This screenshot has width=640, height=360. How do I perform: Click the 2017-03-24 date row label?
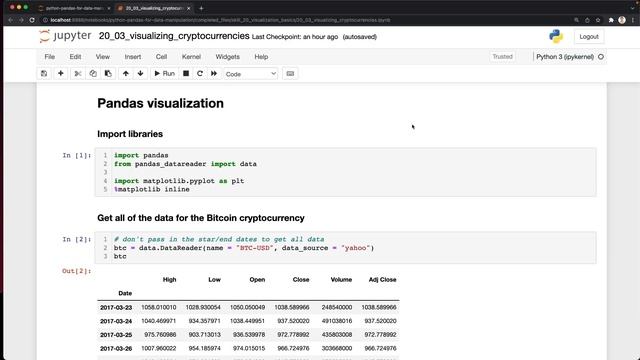[x=116, y=321]
